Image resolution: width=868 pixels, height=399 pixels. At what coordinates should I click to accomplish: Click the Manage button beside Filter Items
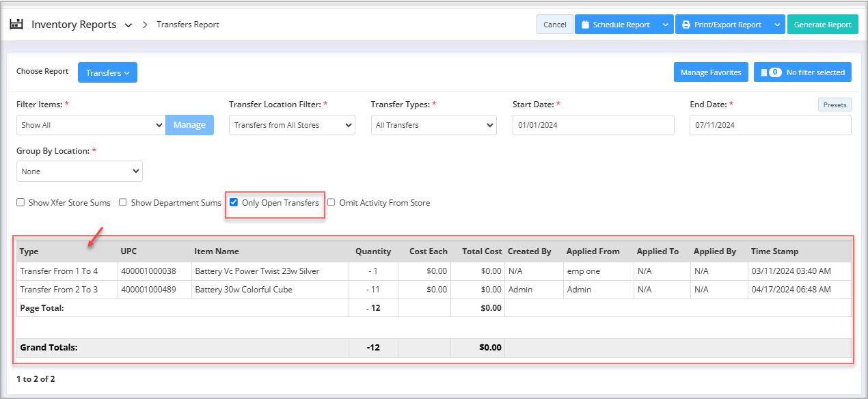point(189,125)
